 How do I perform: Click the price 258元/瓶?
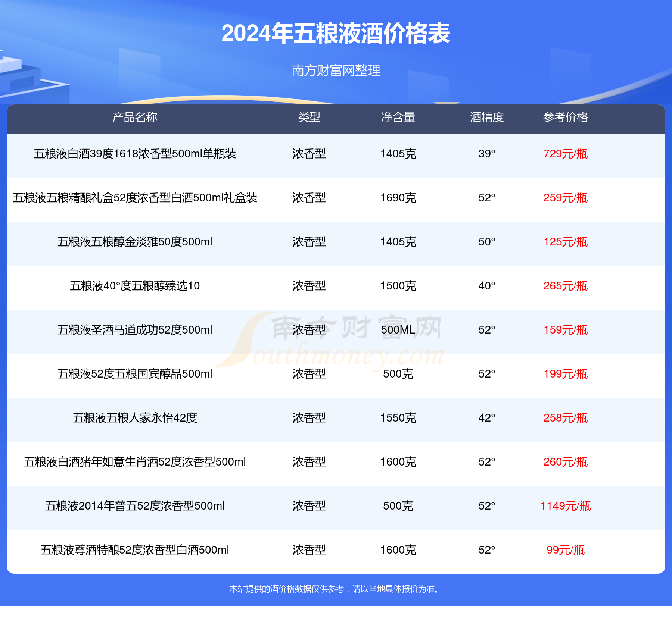point(566,418)
